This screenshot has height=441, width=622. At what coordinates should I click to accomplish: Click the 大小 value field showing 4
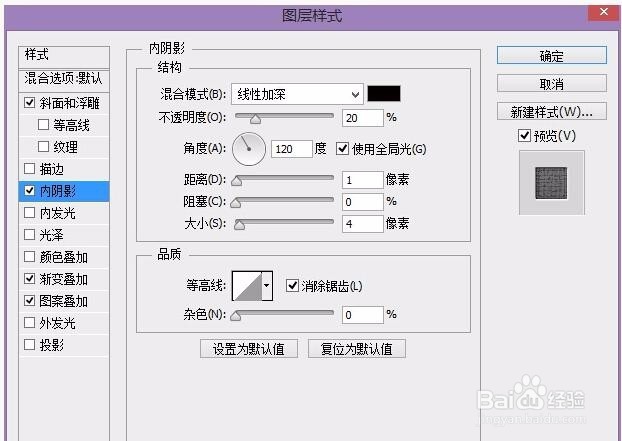[x=363, y=224]
